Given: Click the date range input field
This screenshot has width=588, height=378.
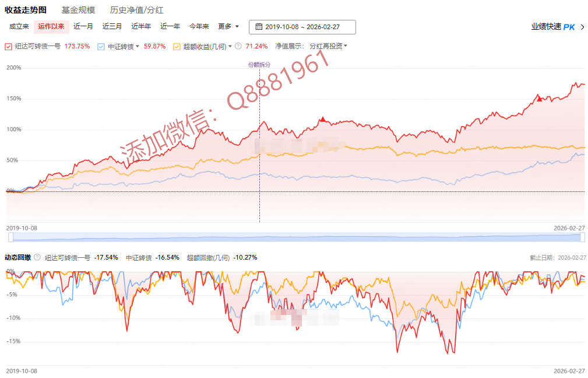Looking at the screenshot, I should (x=302, y=27).
